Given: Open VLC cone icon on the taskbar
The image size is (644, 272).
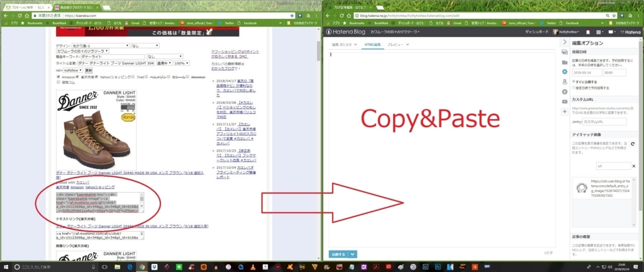Looking at the screenshot, I should click(253, 267).
